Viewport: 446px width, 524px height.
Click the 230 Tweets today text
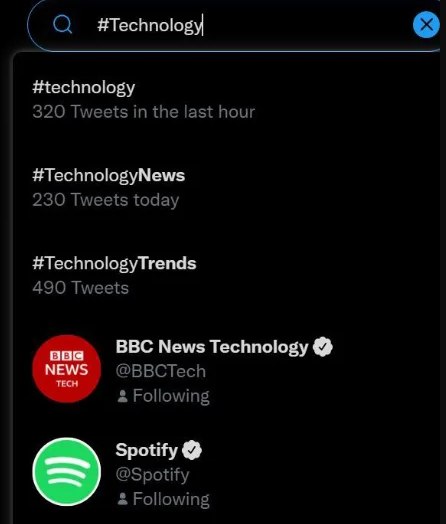[x=106, y=200]
